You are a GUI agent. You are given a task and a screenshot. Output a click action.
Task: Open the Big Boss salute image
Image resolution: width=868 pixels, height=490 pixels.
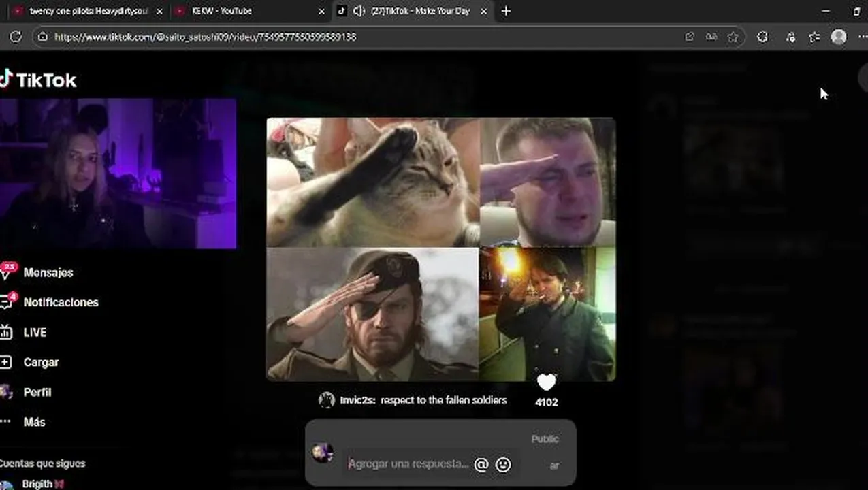click(372, 314)
